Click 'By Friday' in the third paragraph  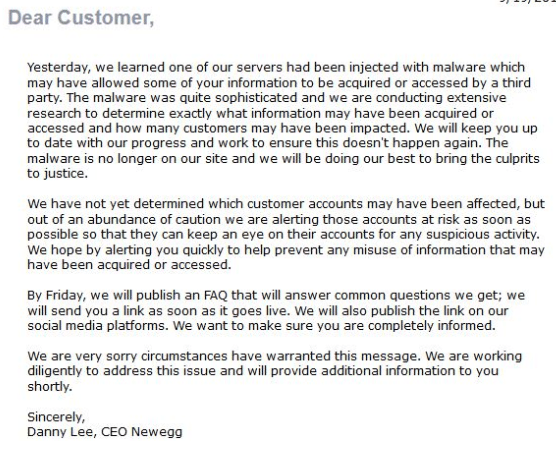56,296
